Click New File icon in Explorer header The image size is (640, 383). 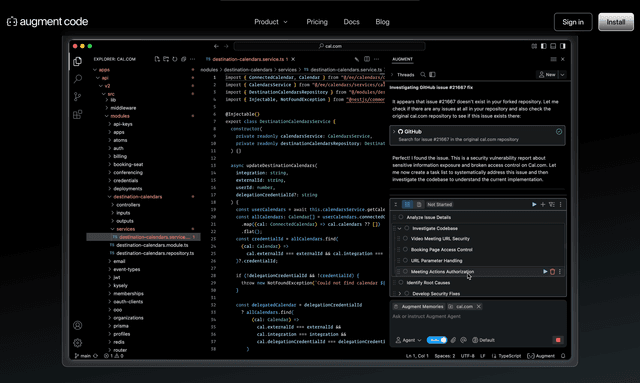point(157,59)
